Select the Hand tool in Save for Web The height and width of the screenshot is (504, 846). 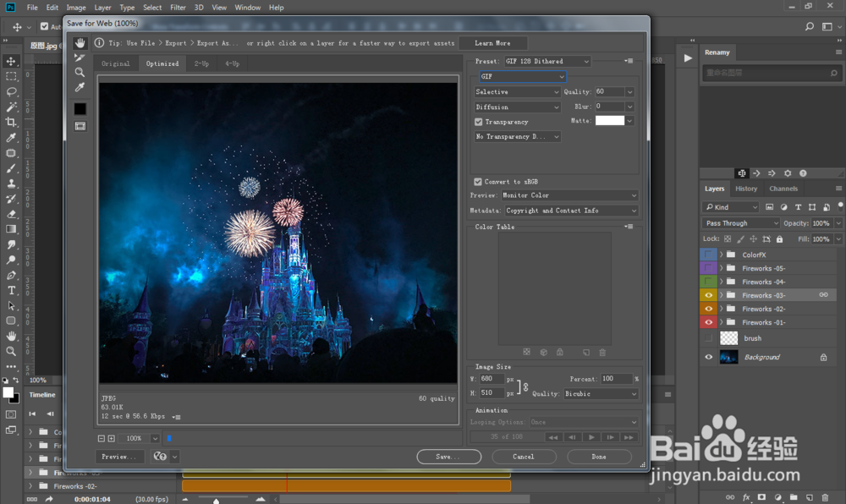(80, 42)
